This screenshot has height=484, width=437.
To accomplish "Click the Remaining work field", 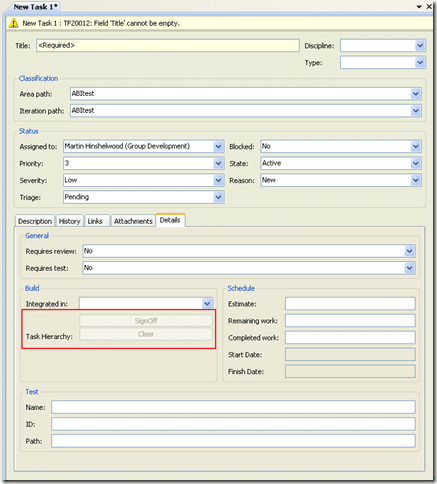I will pyautogui.click(x=350, y=321).
